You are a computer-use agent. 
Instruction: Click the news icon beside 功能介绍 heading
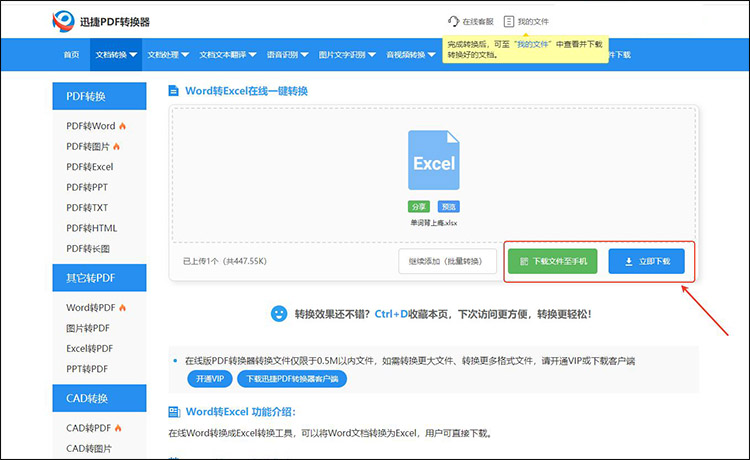tap(174, 412)
